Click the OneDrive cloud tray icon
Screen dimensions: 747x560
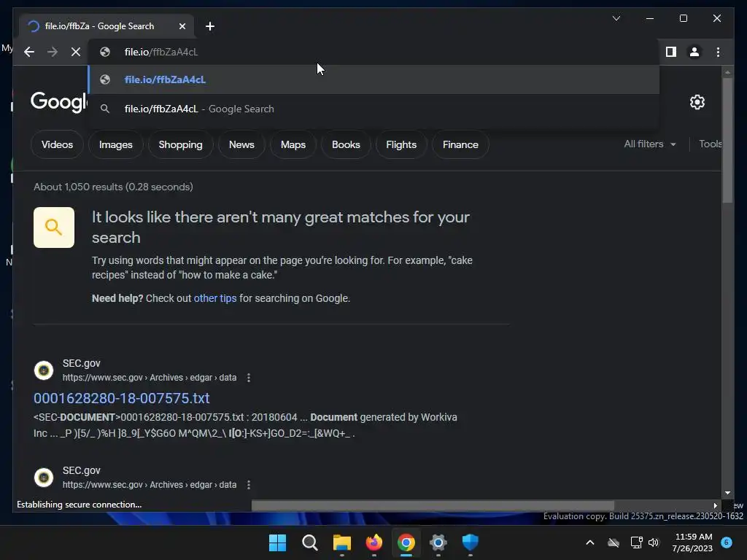click(x=614, y=542)
